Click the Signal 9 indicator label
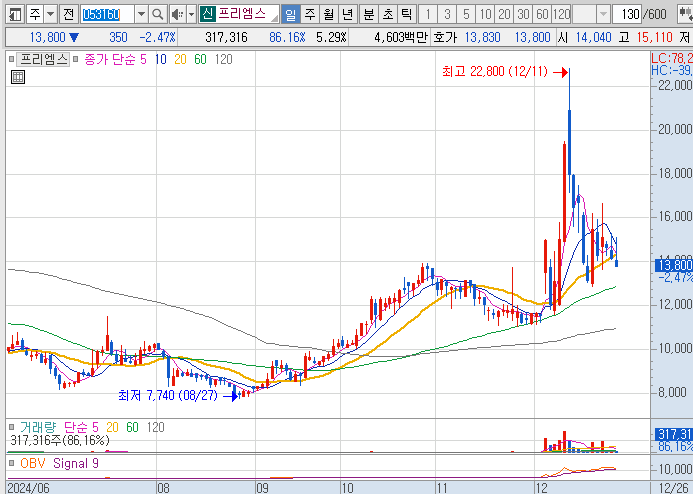The height and width of the screenshot is (494, 693). [x=76, y=463]
